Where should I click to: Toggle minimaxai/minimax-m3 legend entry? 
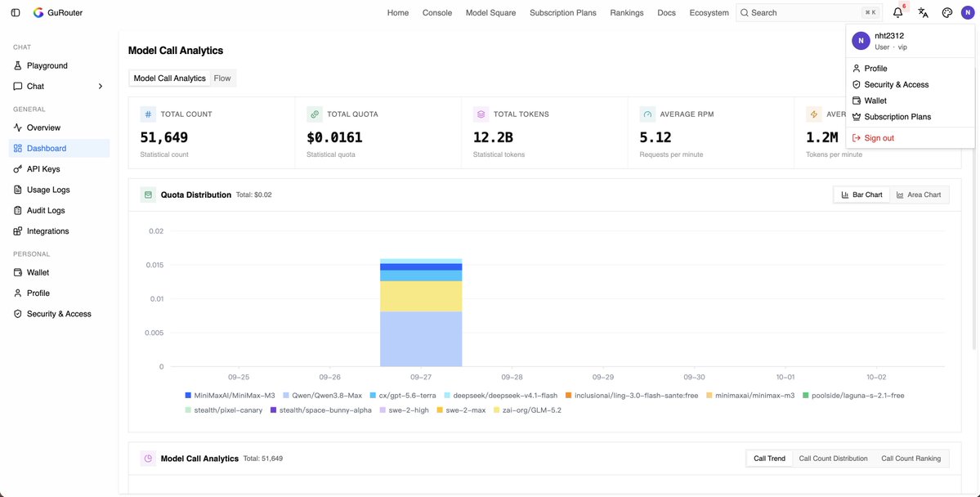750,396
